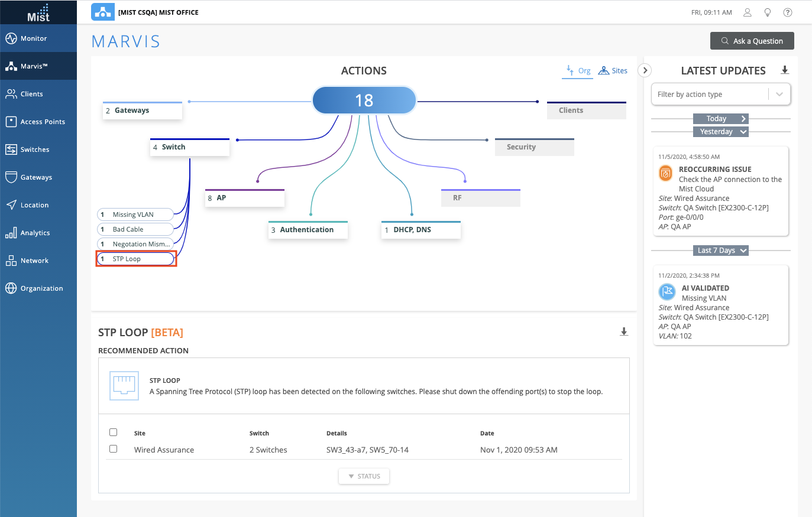Expand the Today updates section
Image resolution: width=812 pixels, height=517 pixels.
[x=720, y=119]
